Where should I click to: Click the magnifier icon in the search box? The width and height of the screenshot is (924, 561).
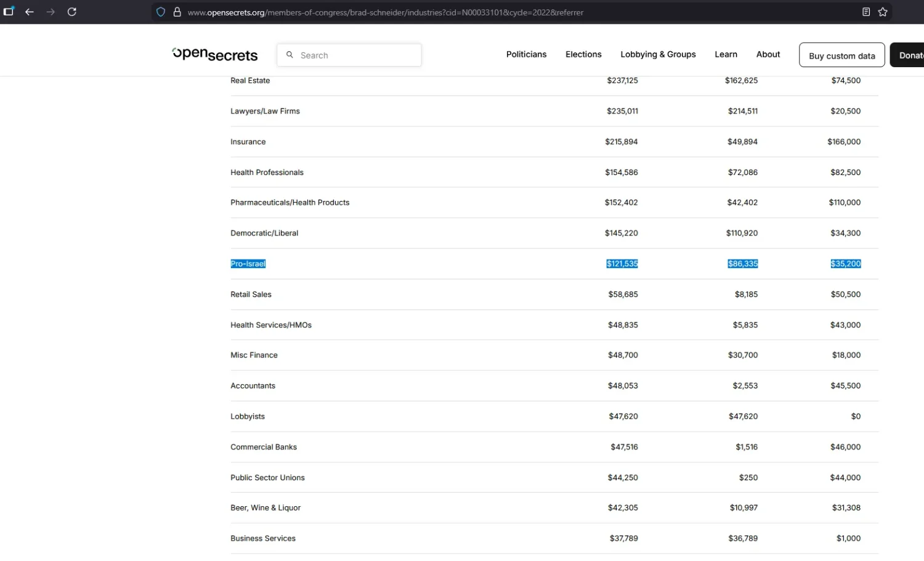(x=290, y=55)
